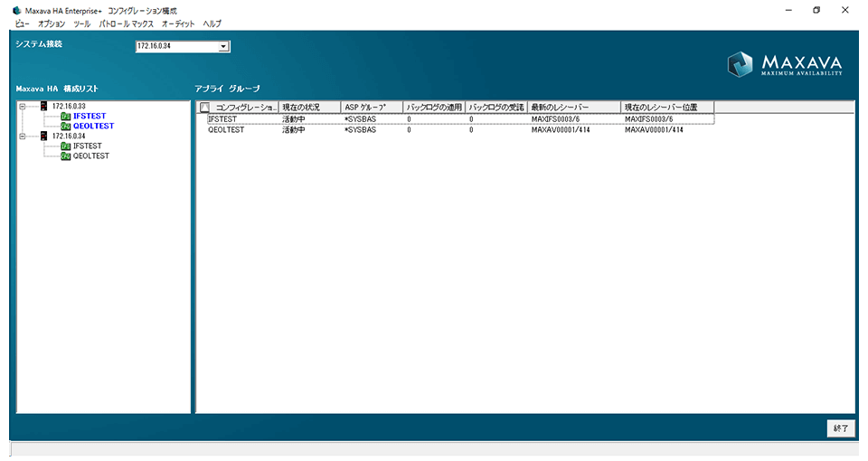Click the green icon beside black IFSTEST under 172.16.0.34

click(66, 146)
